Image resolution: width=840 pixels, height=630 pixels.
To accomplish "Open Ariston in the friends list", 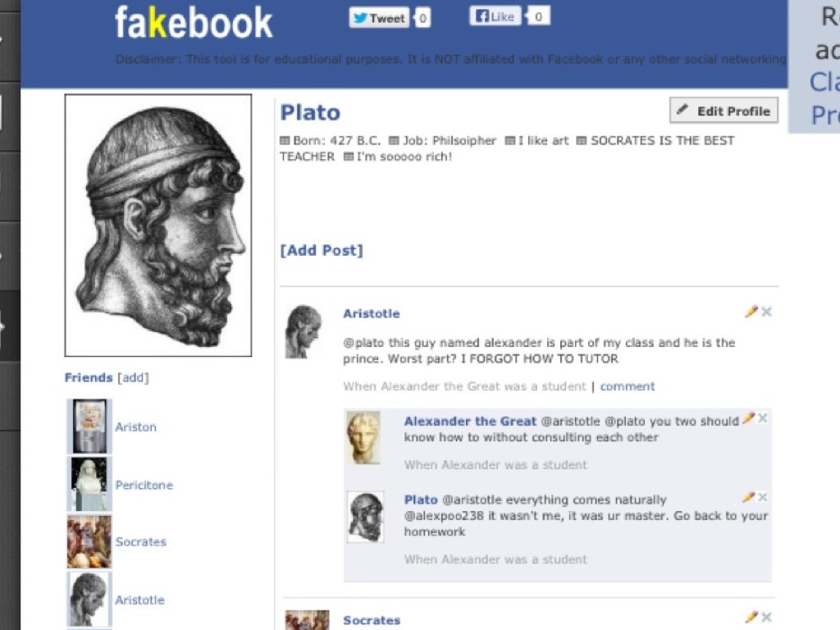I will tap(135, 427).
